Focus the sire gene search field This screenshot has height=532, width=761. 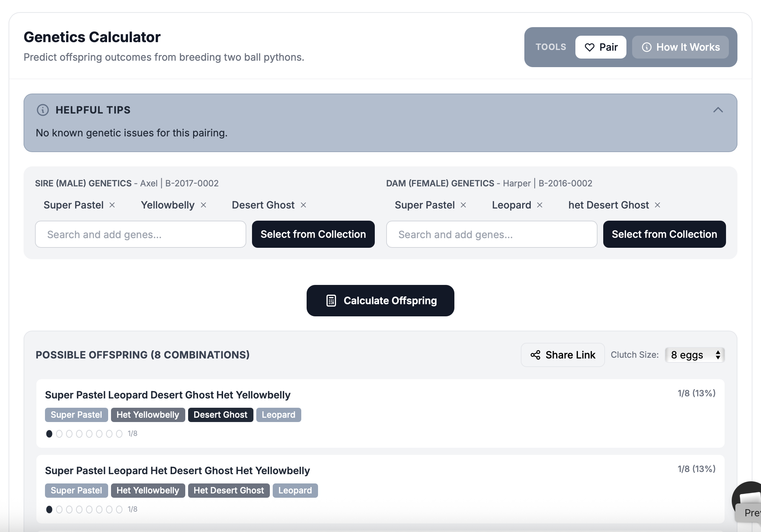tap(140, 234)
